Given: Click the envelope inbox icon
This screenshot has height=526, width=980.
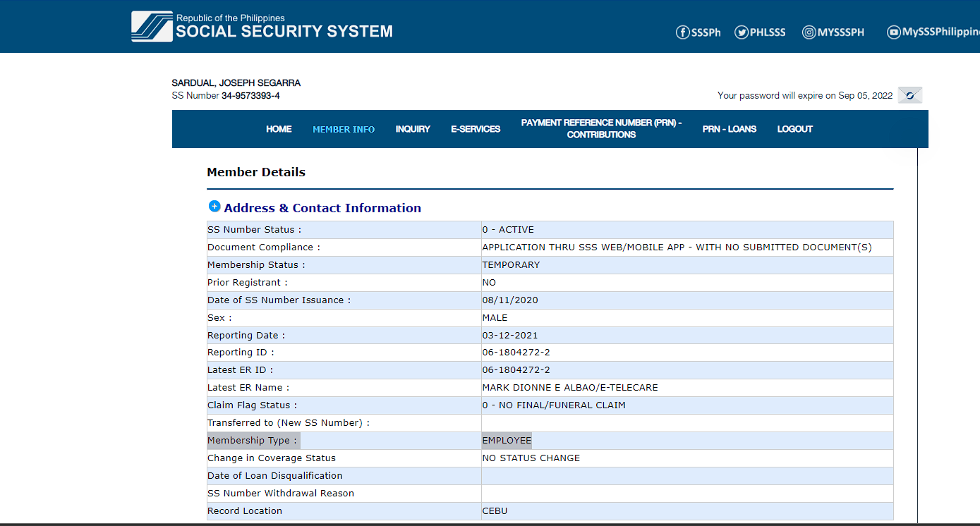Looking at the screenshot, I should (909, 96).
